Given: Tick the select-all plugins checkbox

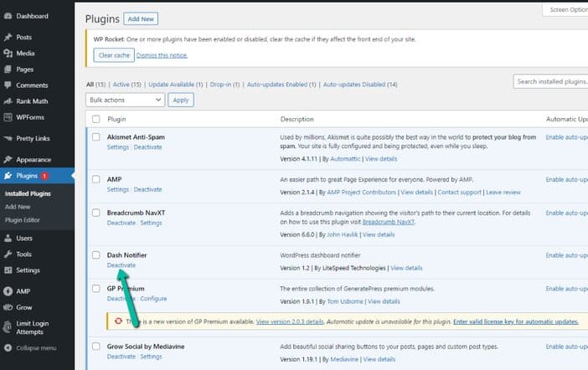Looking at the screenshot, I should point(96,119).
